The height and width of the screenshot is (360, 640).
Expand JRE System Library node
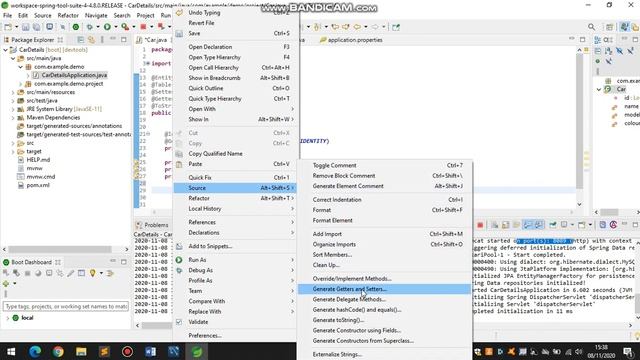13,109
